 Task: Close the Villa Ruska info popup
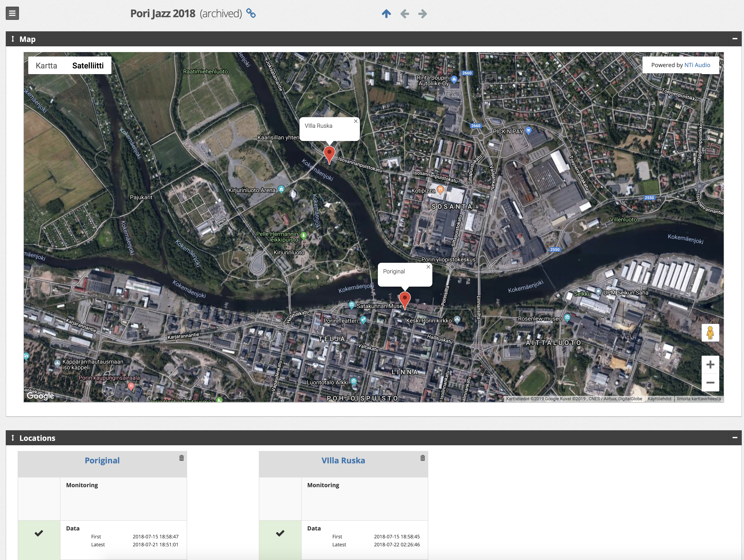355,121
